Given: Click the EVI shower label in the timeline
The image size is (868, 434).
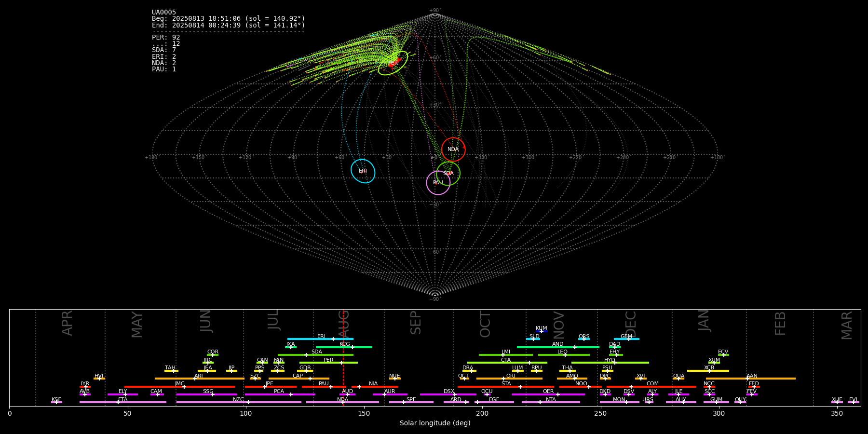Looking at the screenshot, I should (x=854, y=400).
